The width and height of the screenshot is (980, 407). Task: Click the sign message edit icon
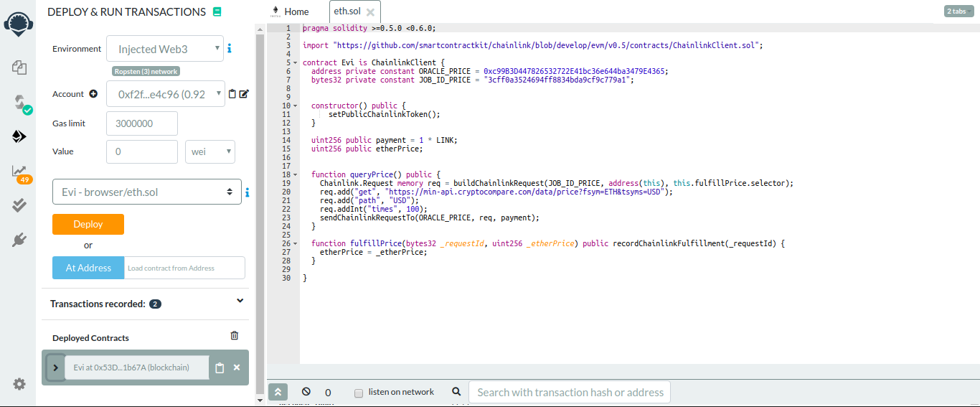pos(244,94)
